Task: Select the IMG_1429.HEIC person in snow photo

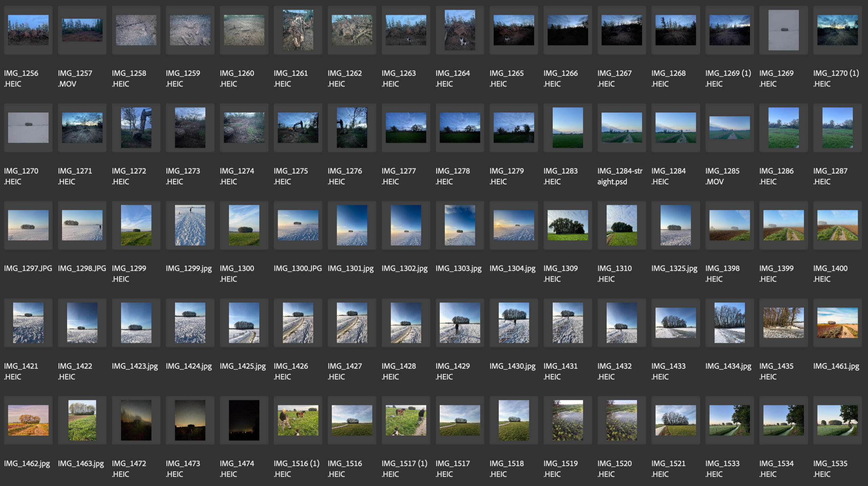Action: [460, 323]
